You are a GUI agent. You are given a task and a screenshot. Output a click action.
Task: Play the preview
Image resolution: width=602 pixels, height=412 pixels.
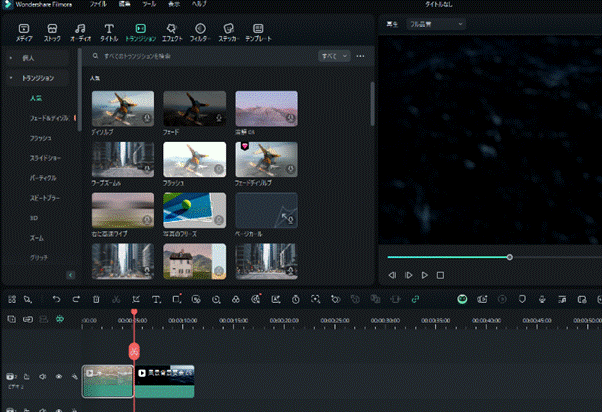(425, 275)
